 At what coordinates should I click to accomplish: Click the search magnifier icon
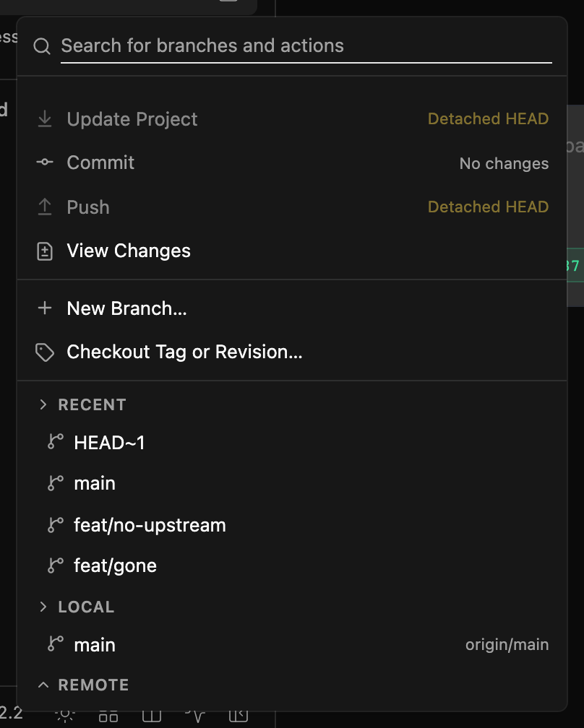point(42,46)
